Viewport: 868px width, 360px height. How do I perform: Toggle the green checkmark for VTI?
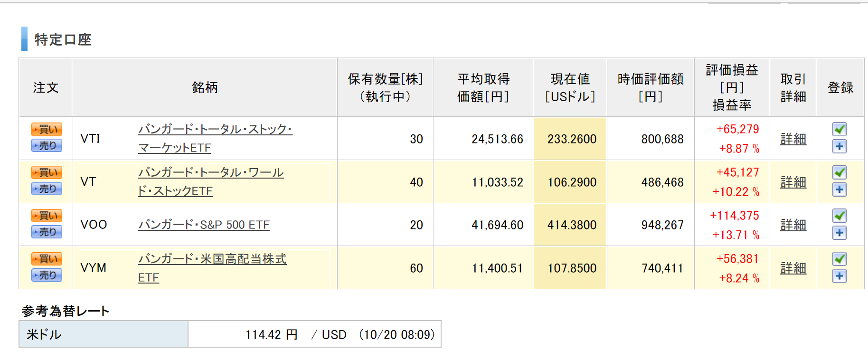pyautogui.click(x=840, y=129)
